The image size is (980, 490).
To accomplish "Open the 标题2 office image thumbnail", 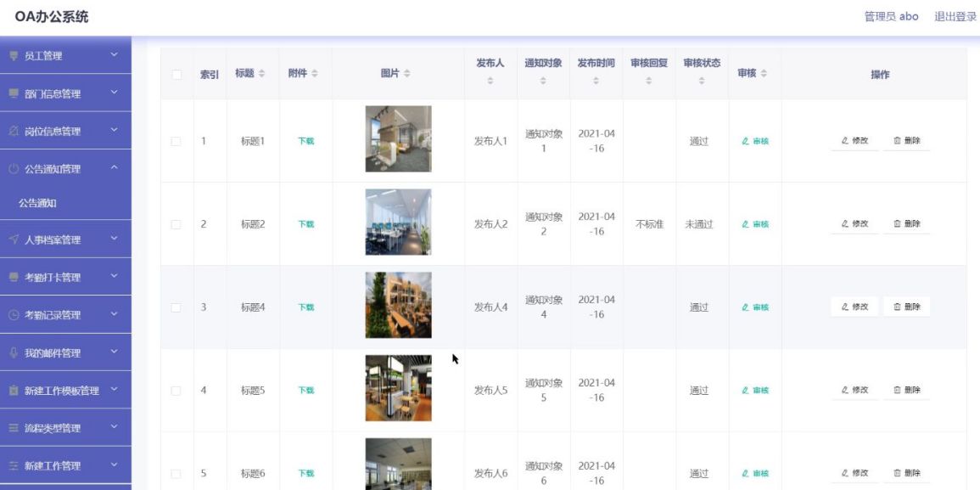I will [398, 222].
